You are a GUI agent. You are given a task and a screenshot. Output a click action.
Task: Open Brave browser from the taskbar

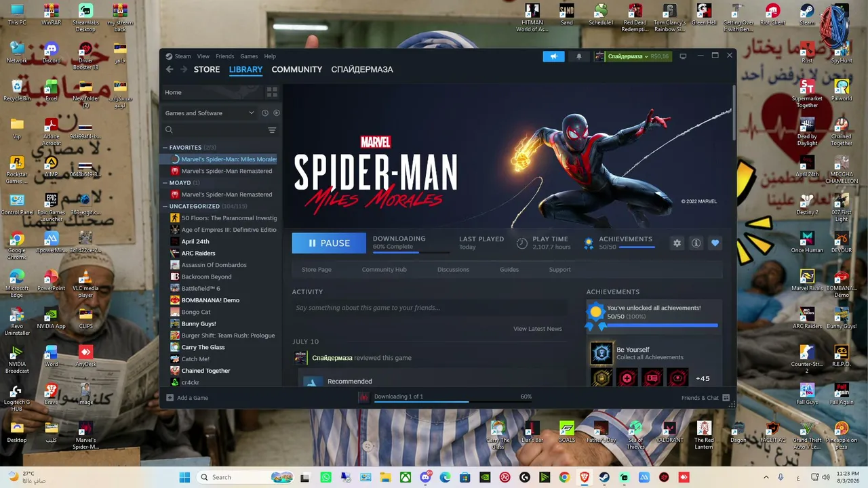coord(585,477)
